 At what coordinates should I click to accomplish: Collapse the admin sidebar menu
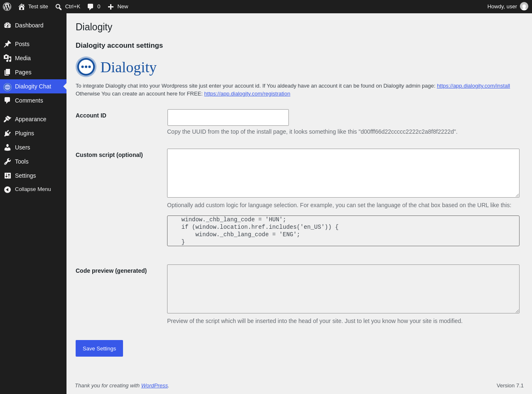(33, 189)
